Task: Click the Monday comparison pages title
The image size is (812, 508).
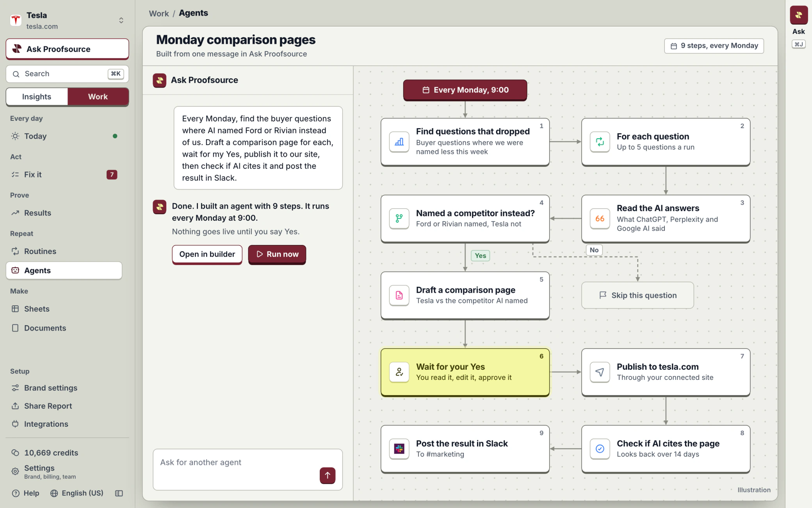Action: tap(236, 40)
